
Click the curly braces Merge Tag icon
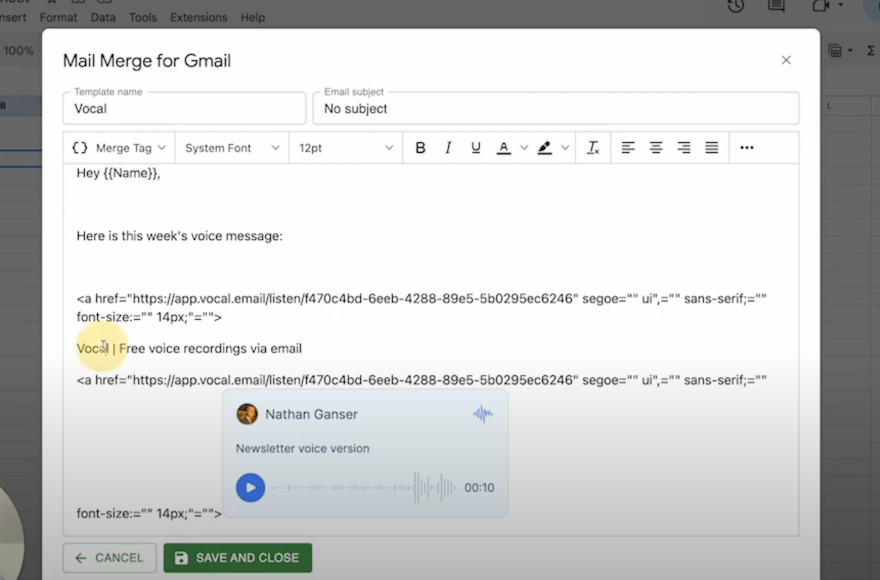tap(80, 148)
